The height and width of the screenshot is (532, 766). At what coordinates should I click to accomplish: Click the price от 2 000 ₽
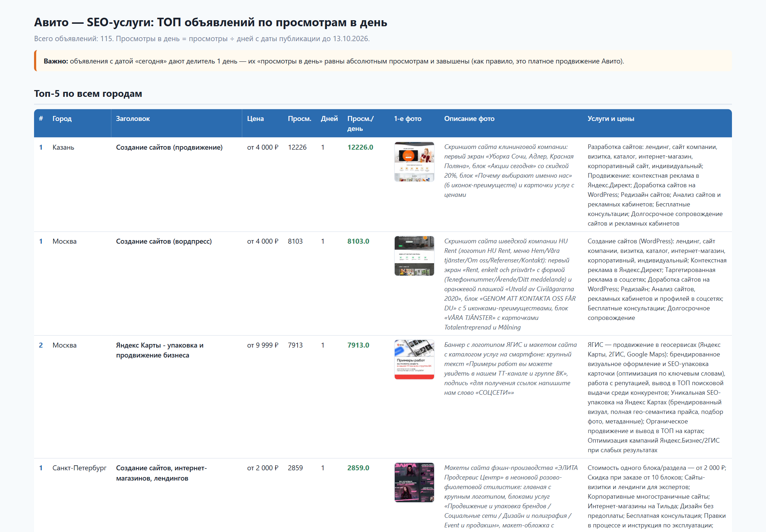(x=263, y=468)
